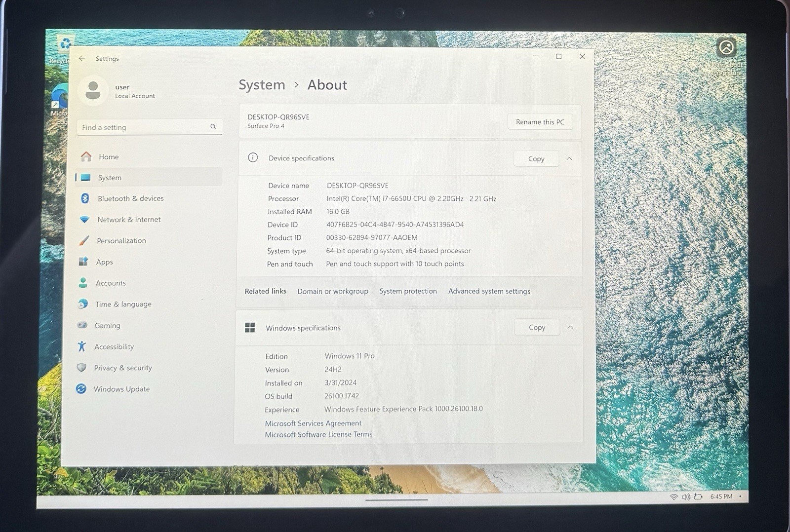The image size is (790, 532).
Task: Click the Device ID value text
Action: pos(395,224)
